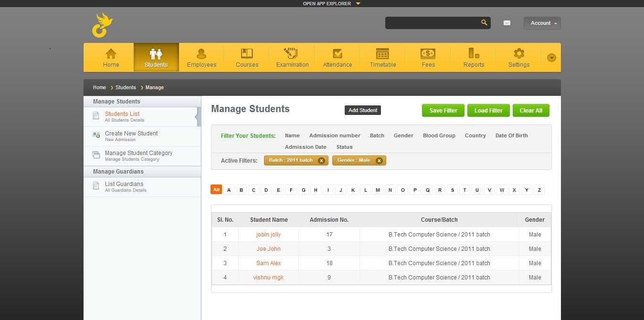Viewport: 644px width, 320px height.
Task: Select Create New Student in sidebar
Action: [x=142, y=136]
